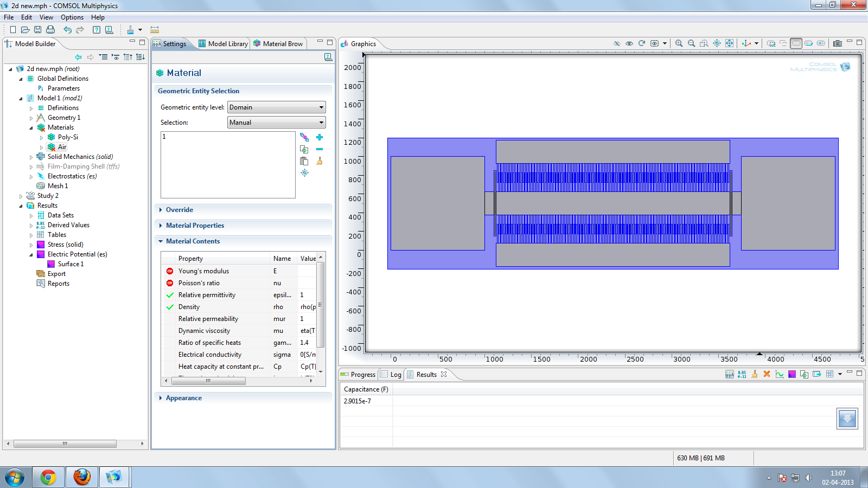Open the Options menu
Viewport: 868px width, 488px height.
(x=72, y=17)
